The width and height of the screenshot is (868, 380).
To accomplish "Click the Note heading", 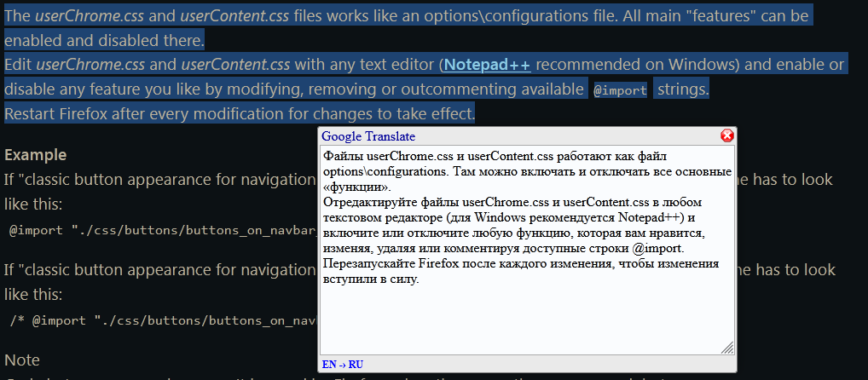I will click(22, 360).
